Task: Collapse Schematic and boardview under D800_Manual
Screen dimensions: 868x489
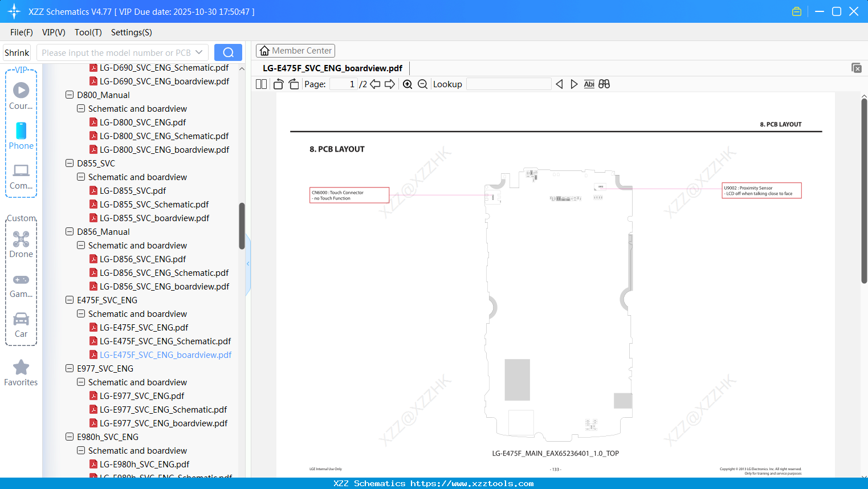Action: tap(81, 109)
